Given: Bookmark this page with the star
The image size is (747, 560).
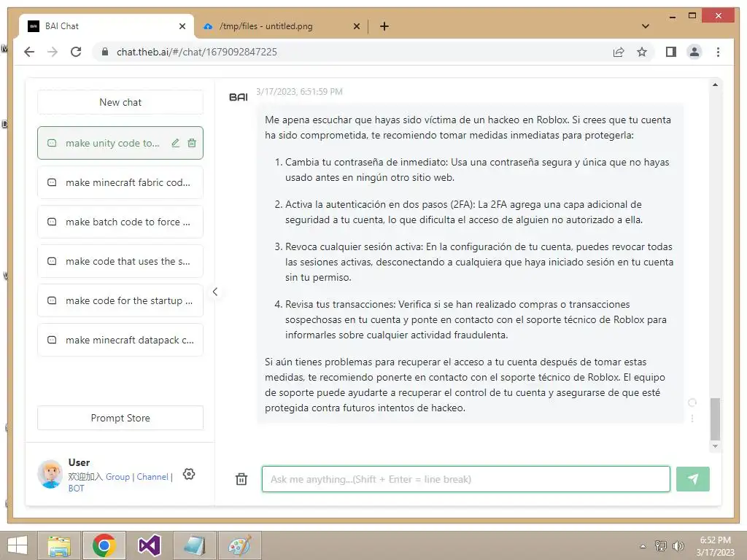Looking at the screenshot, I should click(x=642, y=52).
